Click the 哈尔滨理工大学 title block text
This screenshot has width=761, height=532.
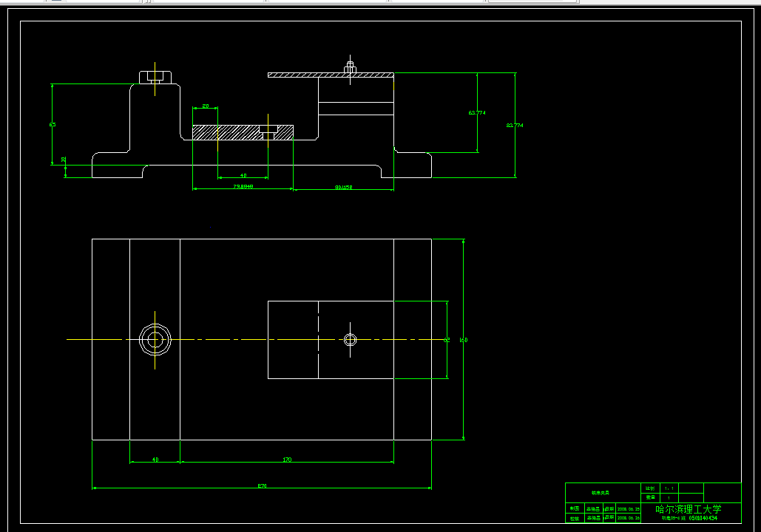click(689, 509)
